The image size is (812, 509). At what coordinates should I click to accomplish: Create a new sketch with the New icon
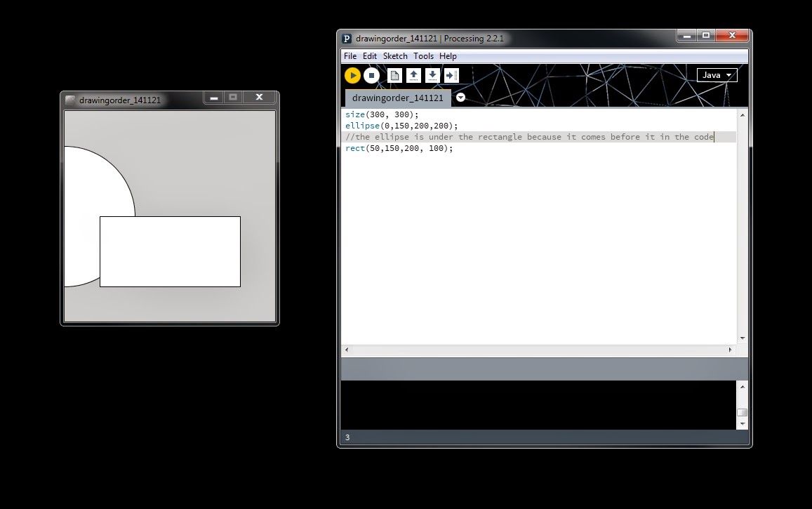[x=394, y=76]
